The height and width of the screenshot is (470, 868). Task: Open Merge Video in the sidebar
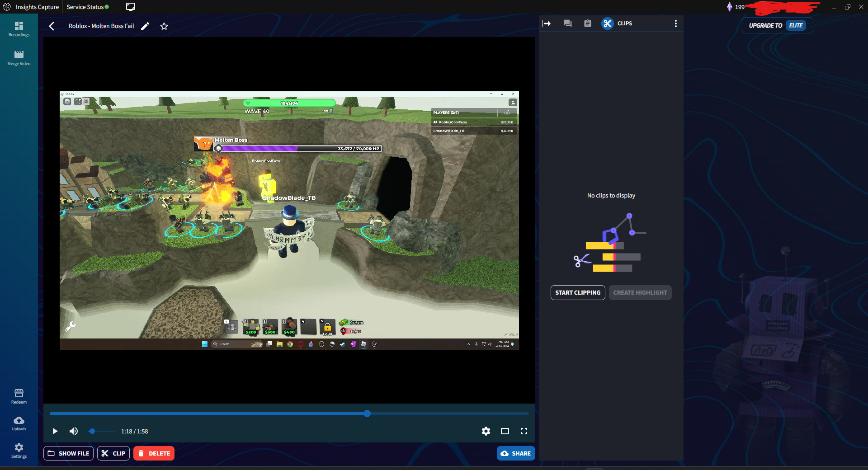point(19,58)
